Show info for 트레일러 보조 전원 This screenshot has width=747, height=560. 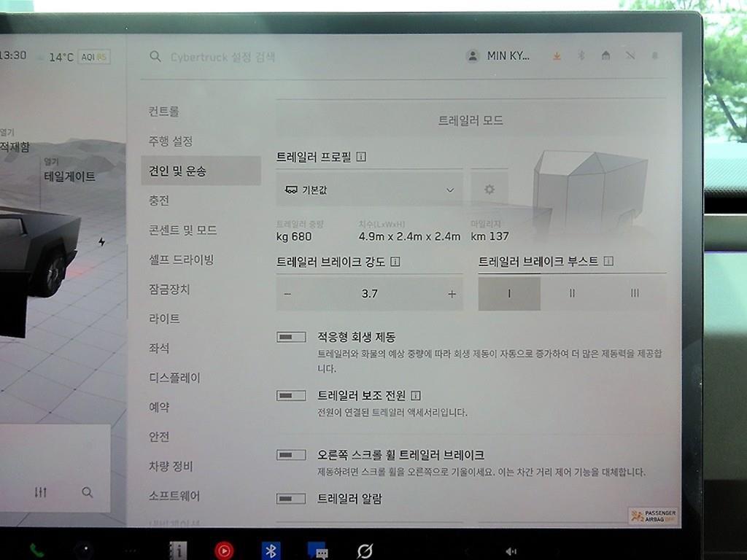(415, 395)
